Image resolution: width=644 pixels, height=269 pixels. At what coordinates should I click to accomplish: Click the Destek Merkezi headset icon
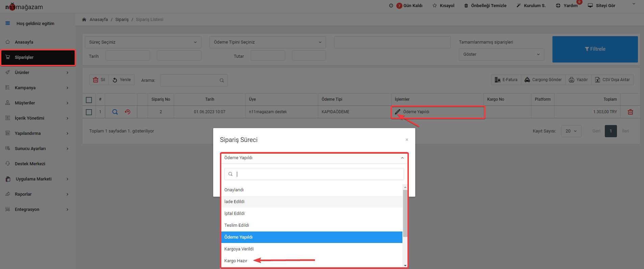tap(7, 164)
